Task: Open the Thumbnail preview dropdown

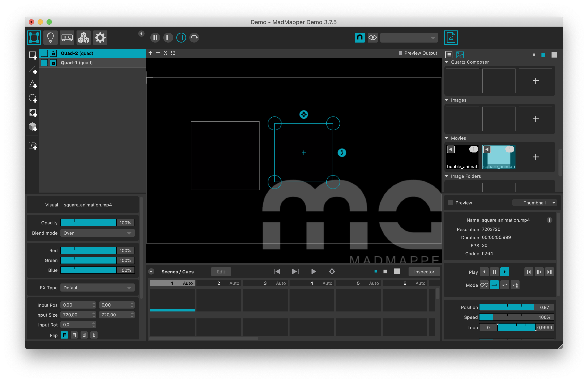Action: coord(535,203)
